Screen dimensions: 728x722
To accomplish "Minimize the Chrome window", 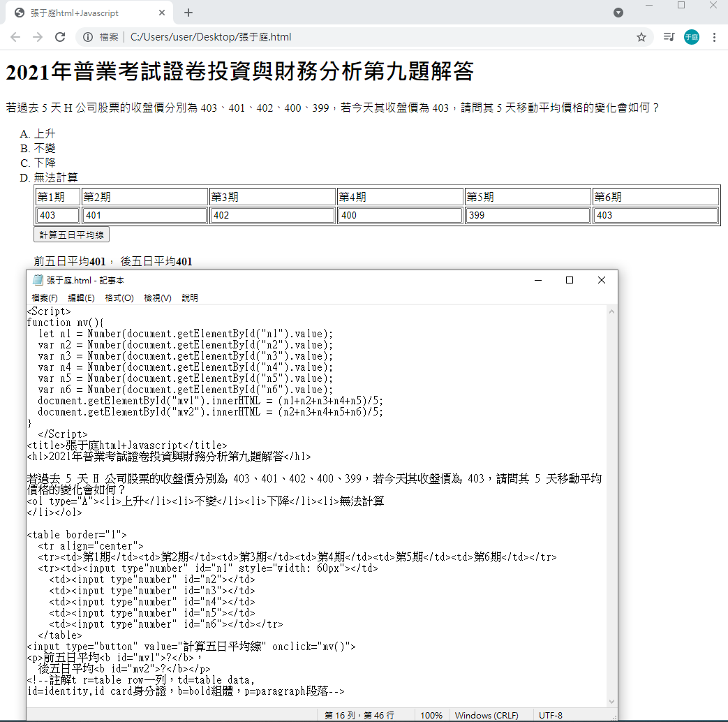I will [x=649, y=6].
